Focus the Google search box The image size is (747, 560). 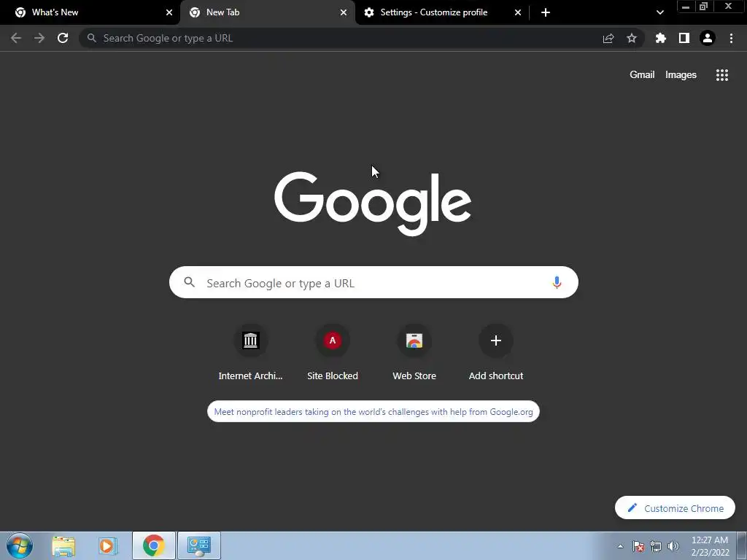click(374, 282)
